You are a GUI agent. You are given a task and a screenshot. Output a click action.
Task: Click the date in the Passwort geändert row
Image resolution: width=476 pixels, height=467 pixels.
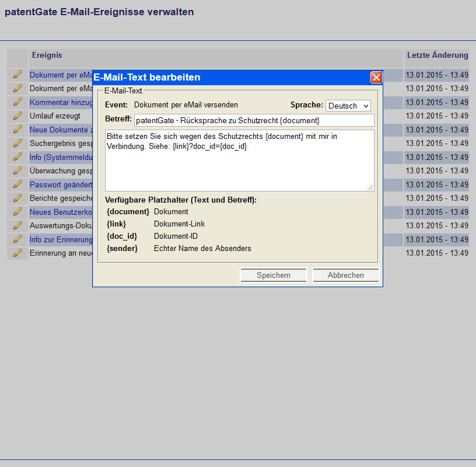point(437,184)
